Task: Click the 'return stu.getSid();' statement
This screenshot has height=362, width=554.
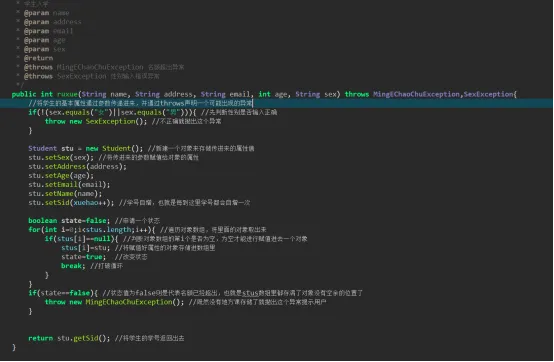Action: [69, 338]
